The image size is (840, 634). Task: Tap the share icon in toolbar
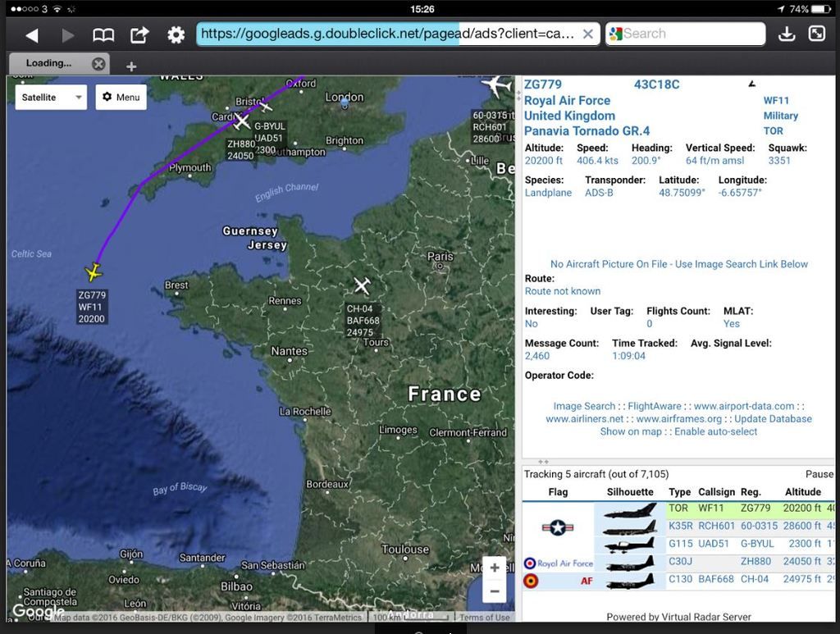pyautogui.click(x=139, y=34)
